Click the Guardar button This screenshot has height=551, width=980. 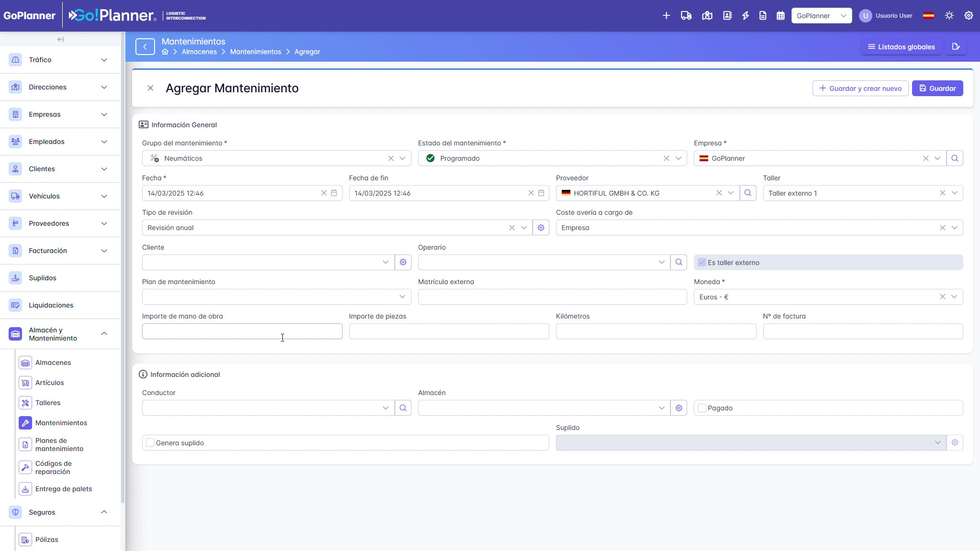click(937, 88)
